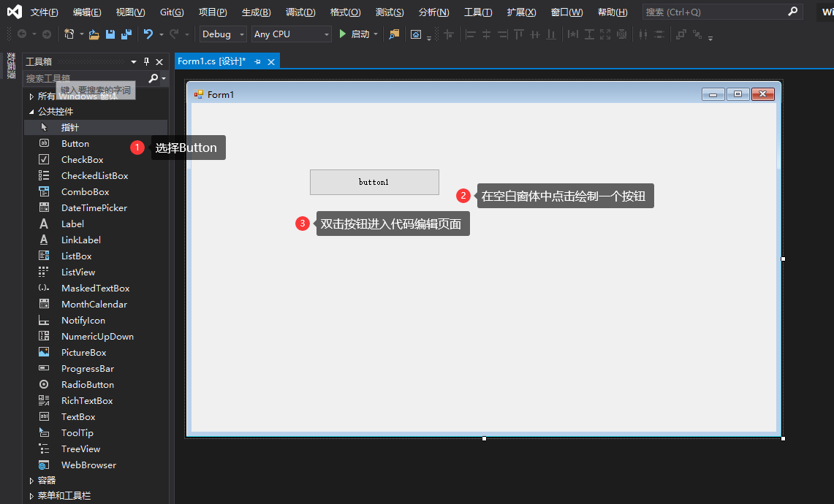Click the Save All toolbar icon
Viewport: 834px width, 504px height.
coord(126,34)
